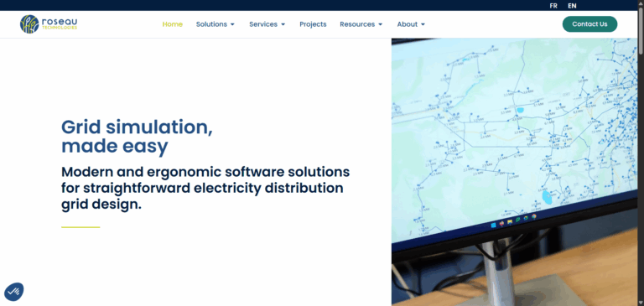Click the grid map monitor image
Screen dimensions: 644x306
tap(515, 172)
